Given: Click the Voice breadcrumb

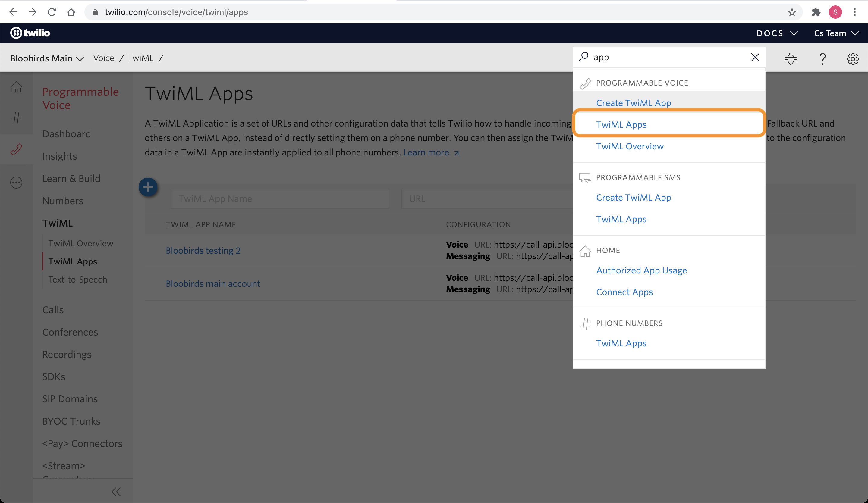Looking at the screenshot, I should pos(104,58).
